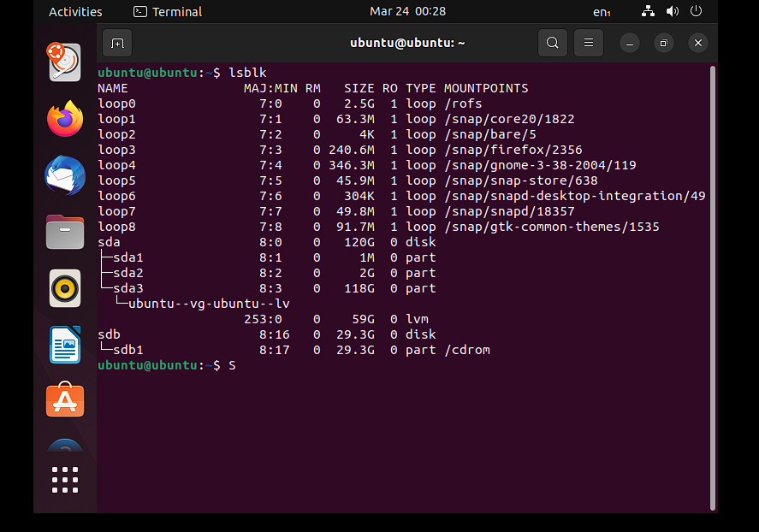Open a new tab in Terminal
The height and width of the screenshot is (532, 759).
[117, 43]
